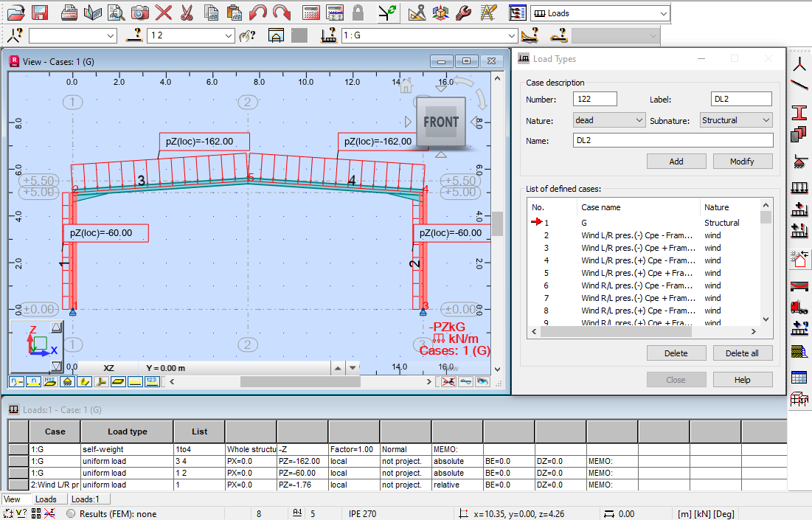Viewport: 812px width, 520px height.
Task: Open Supports tool in right sidebar
Action: point(799,161)
